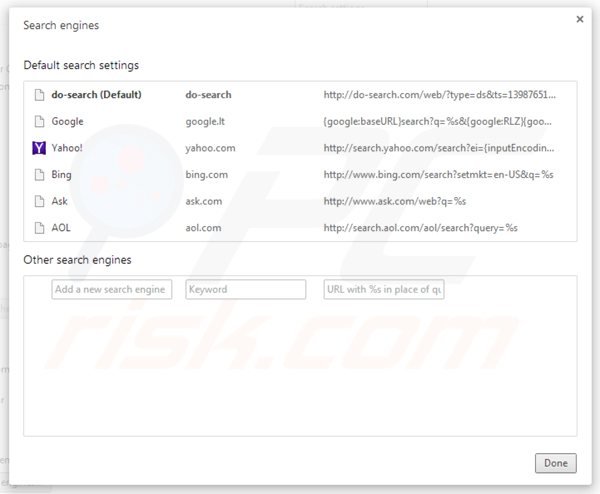The height and width of the screenshot is (494, 600).
Task: Click the google.lt keyword
Action: [x=205, y=122]
